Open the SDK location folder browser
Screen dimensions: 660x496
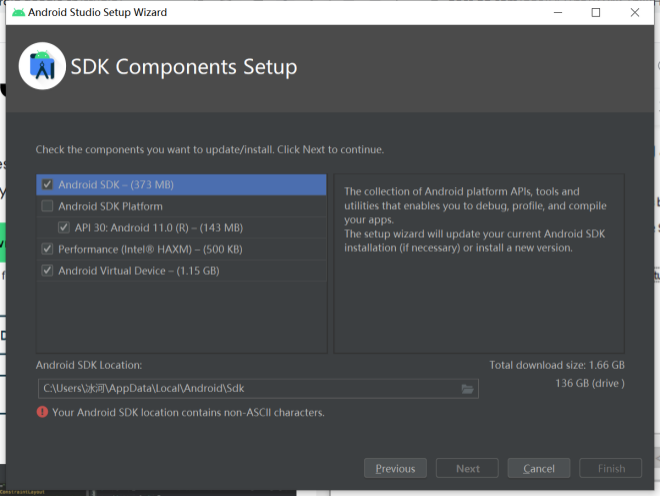pos(467,388)
